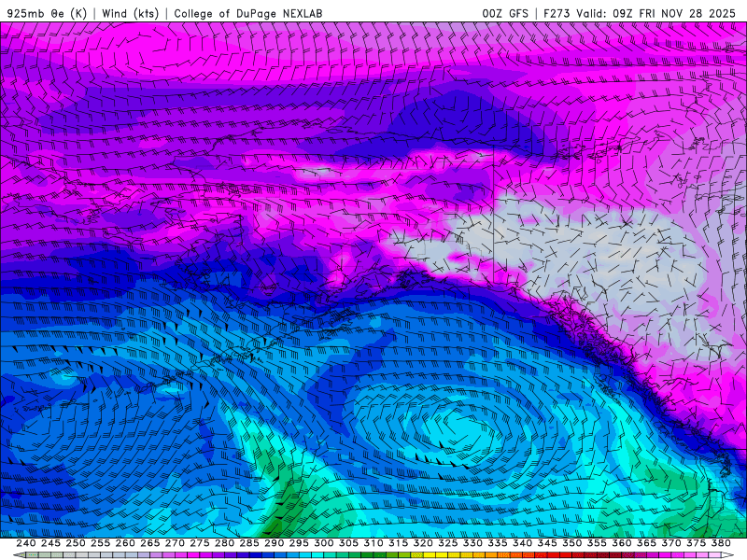Click the 370 value on the color scale
Viewport: 747px width, 560px height.
point(671,543)
